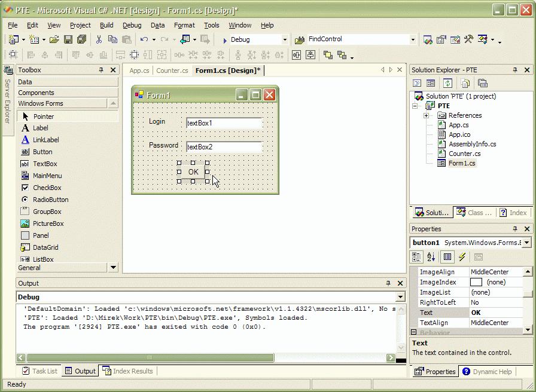Click View Designer icon in Solution Explorer
The image size is (536, 392).
431,83
